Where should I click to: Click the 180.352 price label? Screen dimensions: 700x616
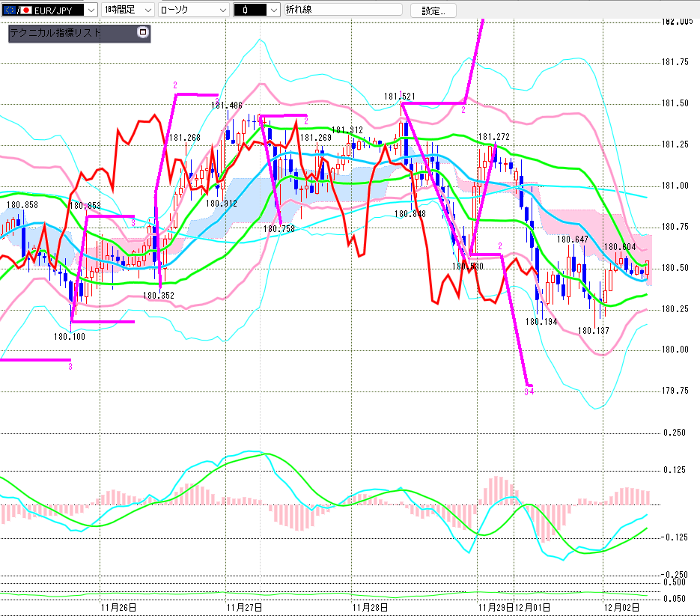(x=158, y=296)
